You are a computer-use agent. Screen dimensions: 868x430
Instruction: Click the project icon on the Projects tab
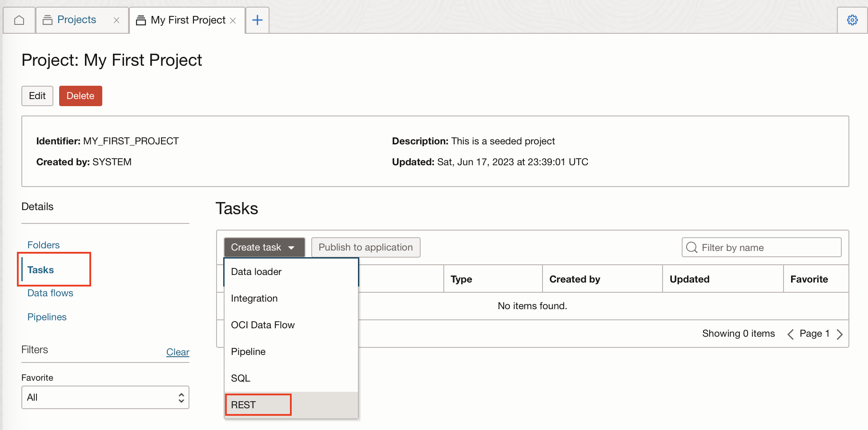(48, 20)
